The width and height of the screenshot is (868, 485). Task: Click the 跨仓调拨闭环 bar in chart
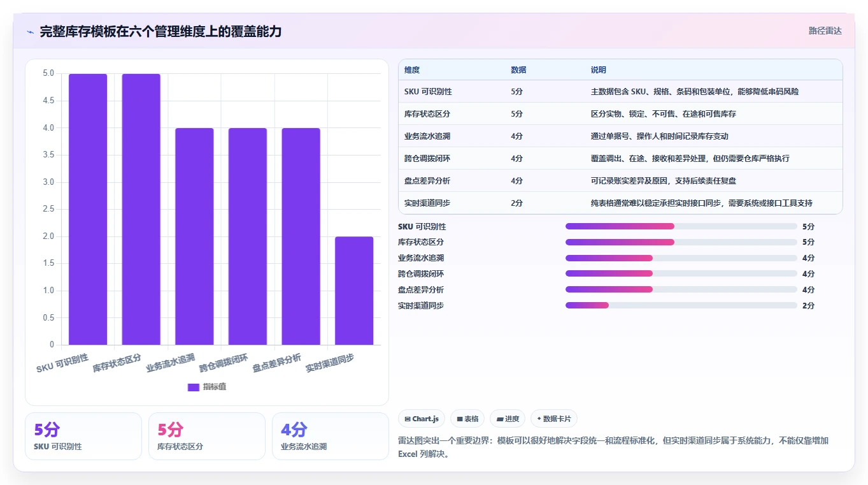(248, 236)
